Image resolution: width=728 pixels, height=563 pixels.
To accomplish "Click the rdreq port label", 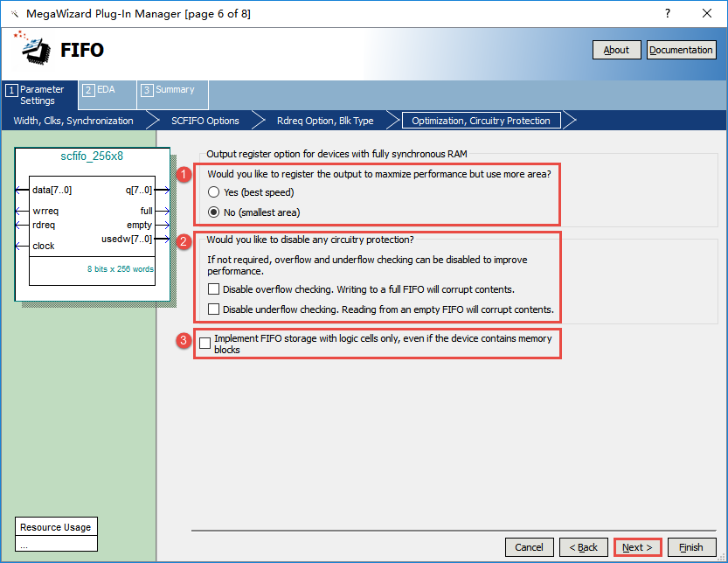I will click(44, 225).
